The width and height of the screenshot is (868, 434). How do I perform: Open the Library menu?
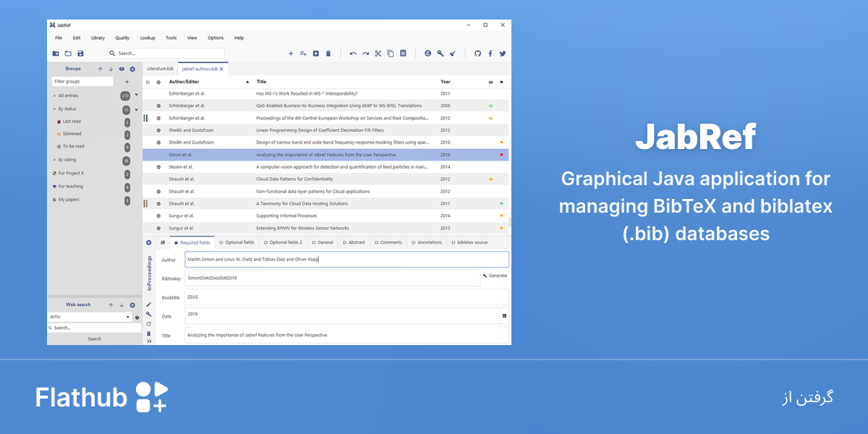pyautogui.click(x=98, y=38)
